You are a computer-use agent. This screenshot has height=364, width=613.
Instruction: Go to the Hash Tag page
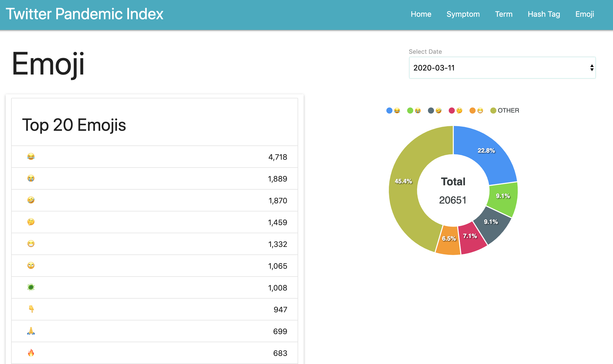544,14
